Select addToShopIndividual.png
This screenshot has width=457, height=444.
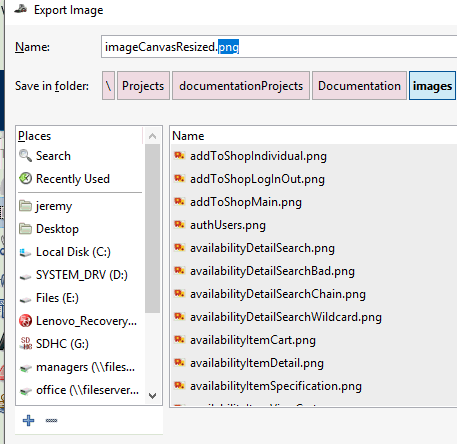[x=258, y=156]
